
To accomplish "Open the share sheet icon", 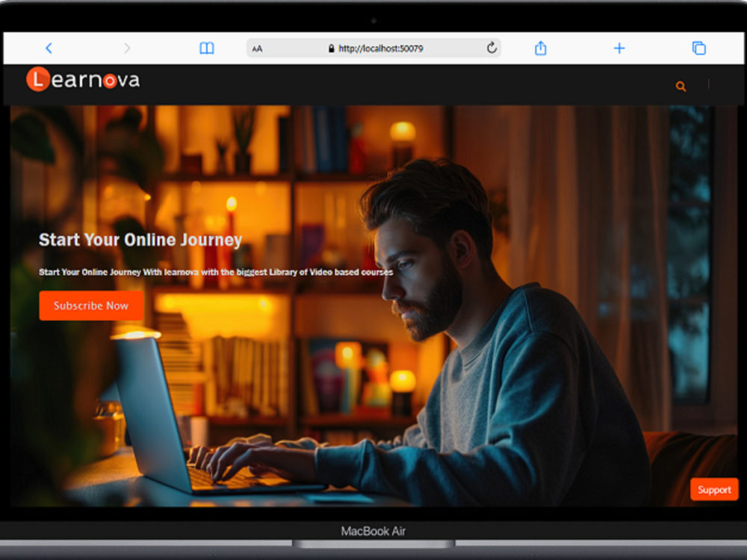I will click(540, 48).
